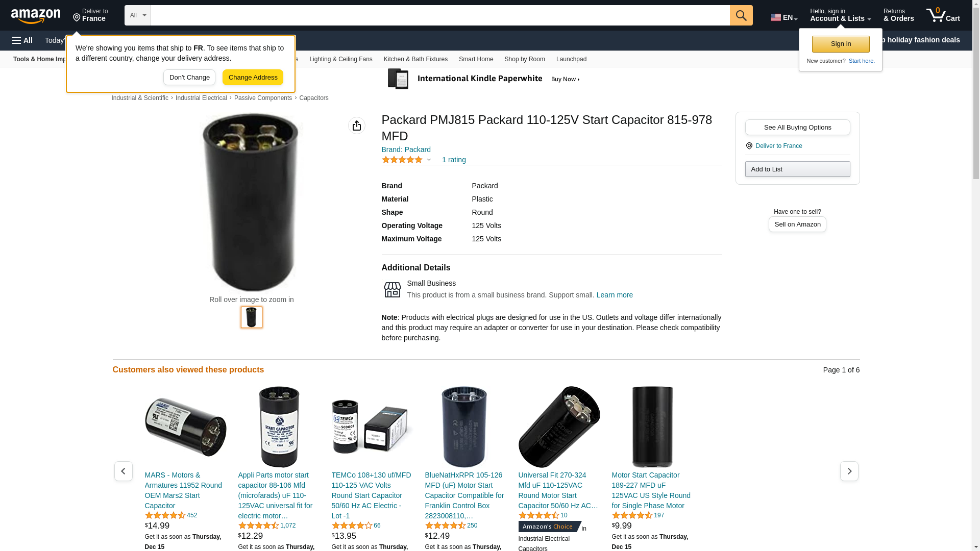Click the Don't Change button
The image size is (980, 551).
coord(189,78)
